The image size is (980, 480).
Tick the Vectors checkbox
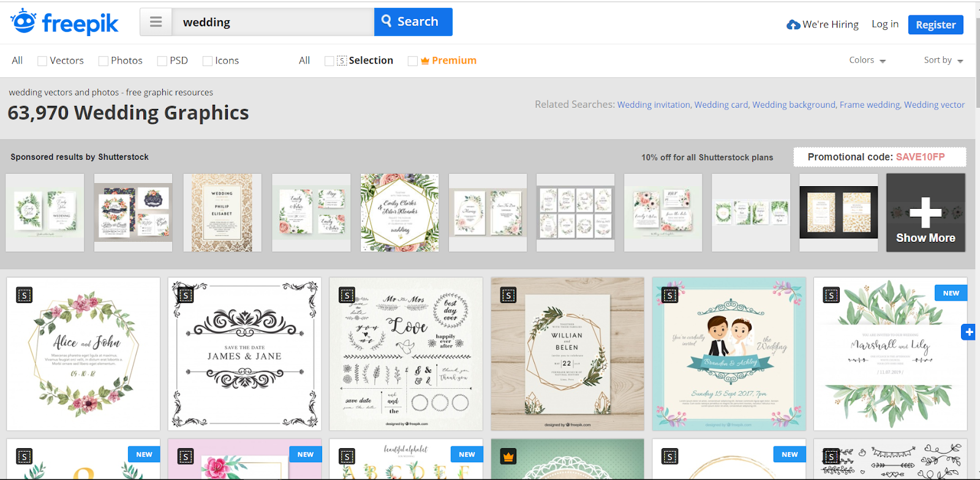click(x=42, y=61)
